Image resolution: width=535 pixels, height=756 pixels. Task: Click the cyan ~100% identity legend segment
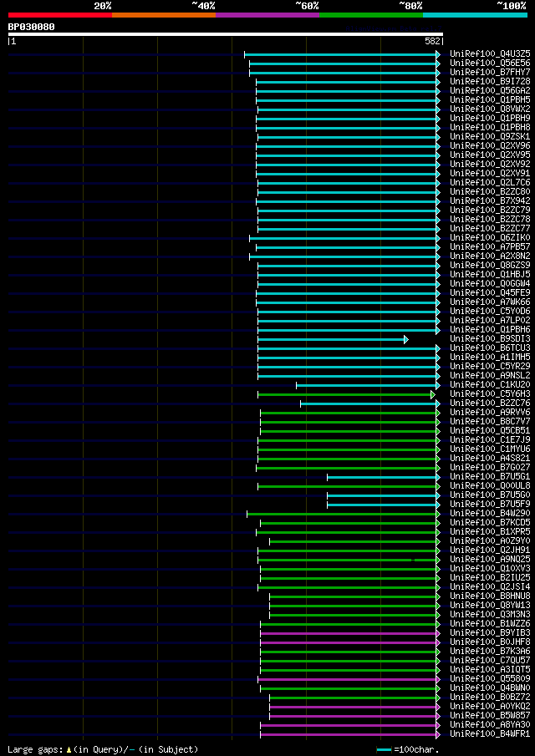pyautogui.click(x=475, y=15)
